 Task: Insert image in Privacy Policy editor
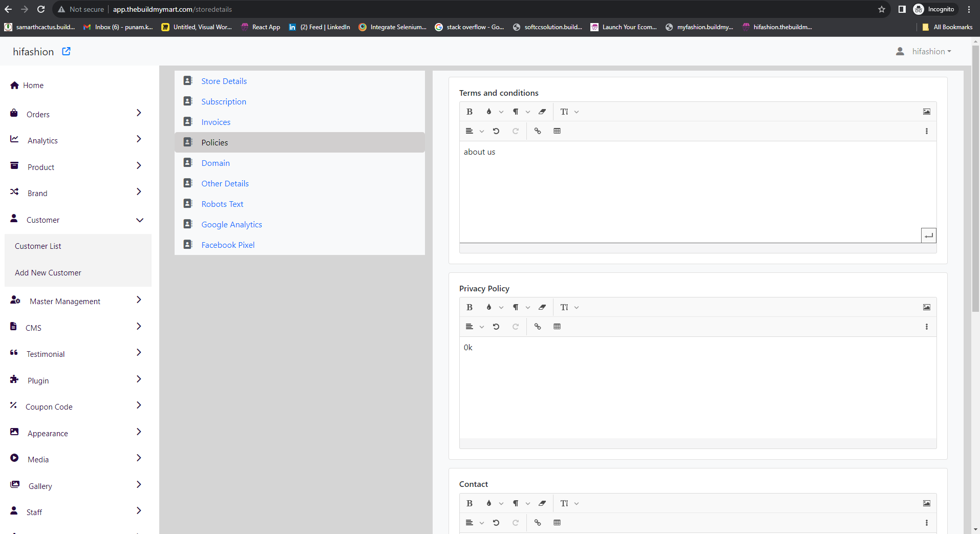click(x=927, y=307)
